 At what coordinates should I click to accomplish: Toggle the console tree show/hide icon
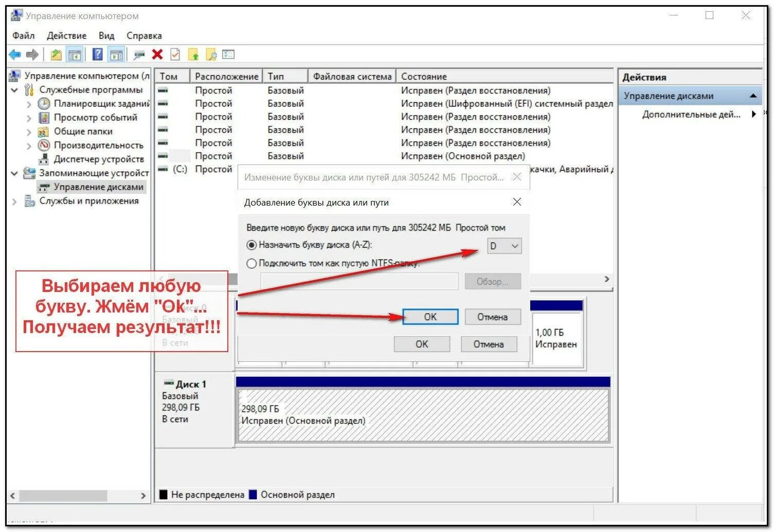coord(75,54)
